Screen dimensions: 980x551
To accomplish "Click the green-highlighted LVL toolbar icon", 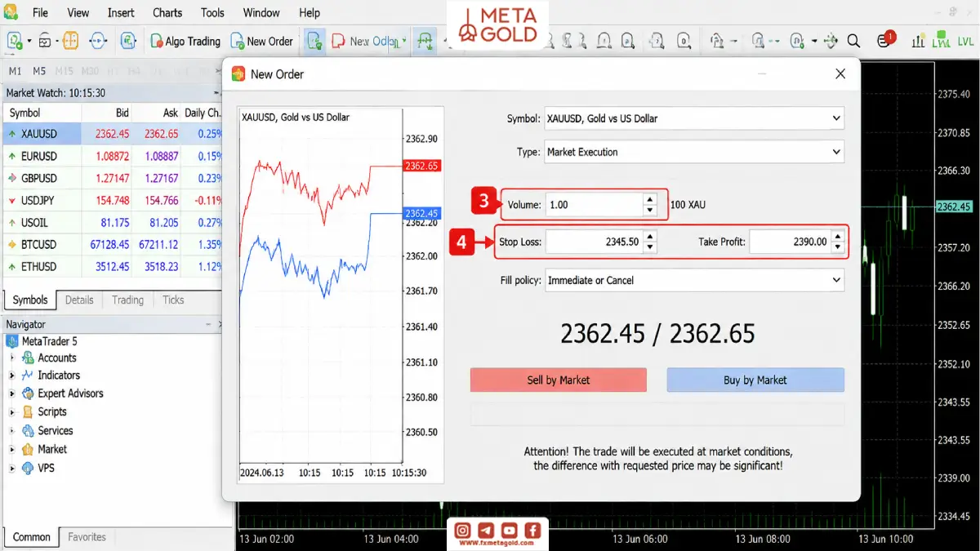I will coord(941,41).
